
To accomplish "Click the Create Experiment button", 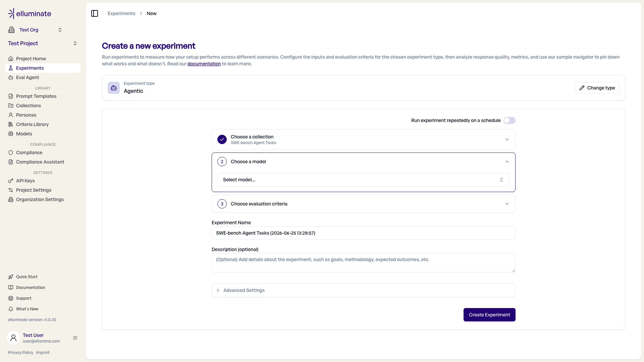I will (x=489, y=315).
